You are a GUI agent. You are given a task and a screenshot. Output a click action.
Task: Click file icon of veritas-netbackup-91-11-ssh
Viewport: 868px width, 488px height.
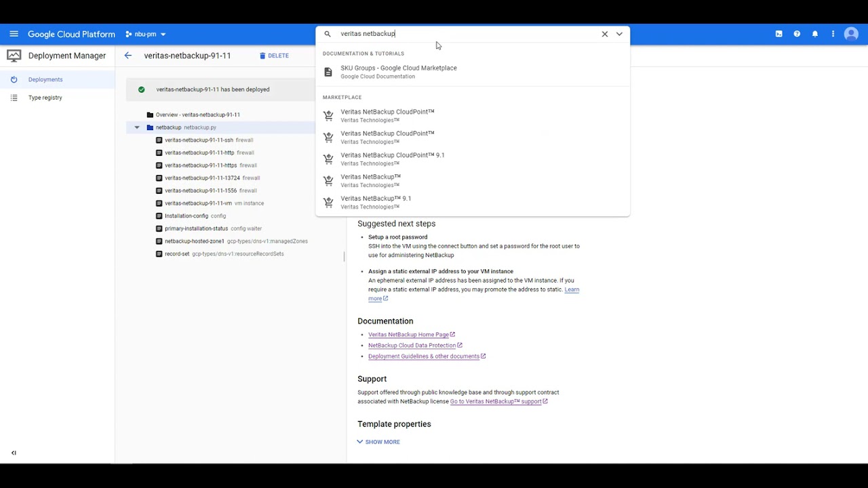click(159, 140)
